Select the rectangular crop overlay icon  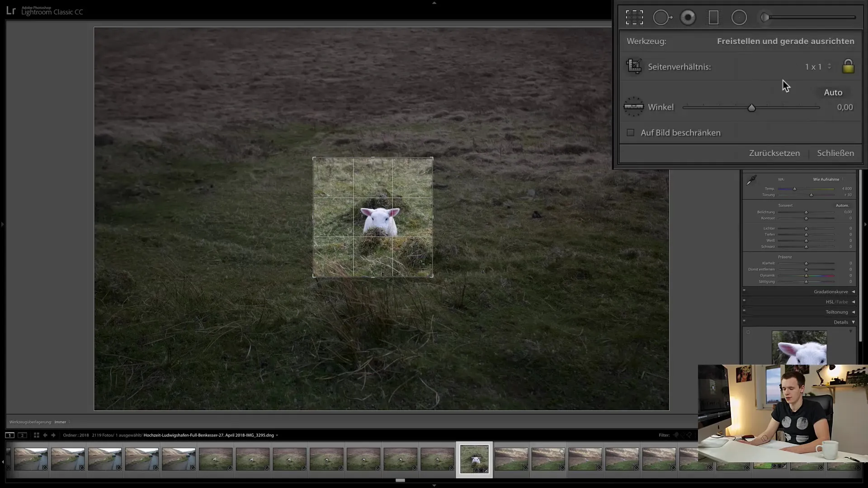pos(634,17)
